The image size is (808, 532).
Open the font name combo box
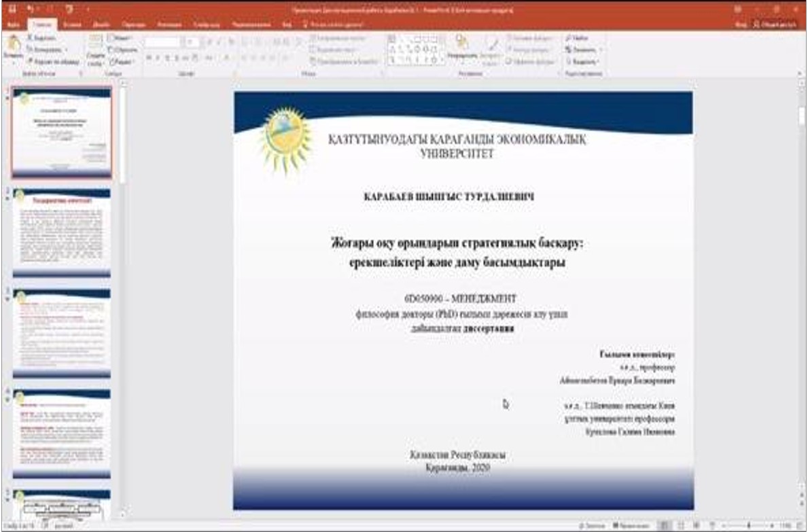click(x=163, y=41)
